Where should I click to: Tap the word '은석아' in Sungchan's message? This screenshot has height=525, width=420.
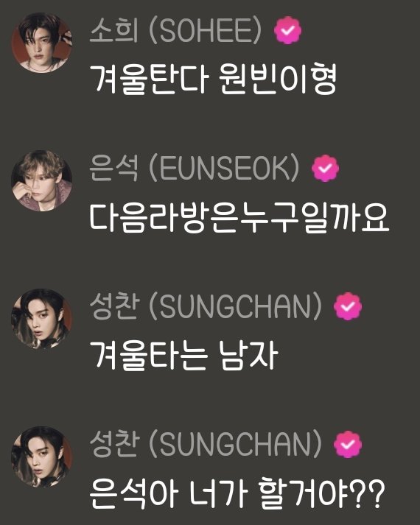pos(133,493)
